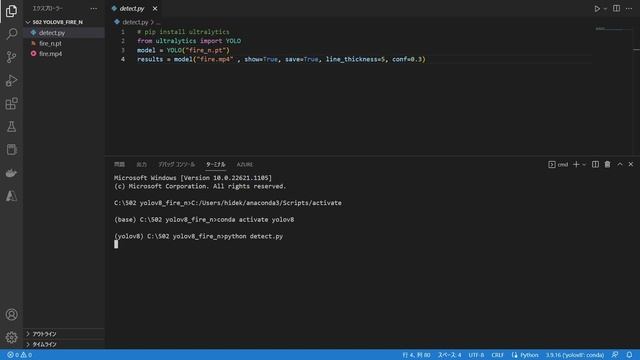This screenshot has width=640, height=360.
Task: Click the pip install comment line
Action: (x=183, y=32)
